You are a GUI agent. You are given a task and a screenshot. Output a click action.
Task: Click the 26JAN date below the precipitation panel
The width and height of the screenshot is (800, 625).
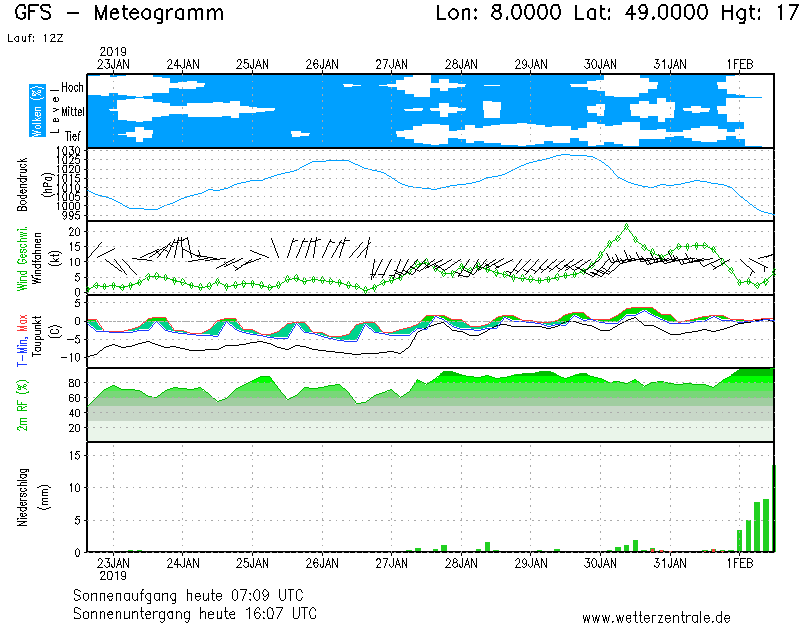tap(322, 563)
